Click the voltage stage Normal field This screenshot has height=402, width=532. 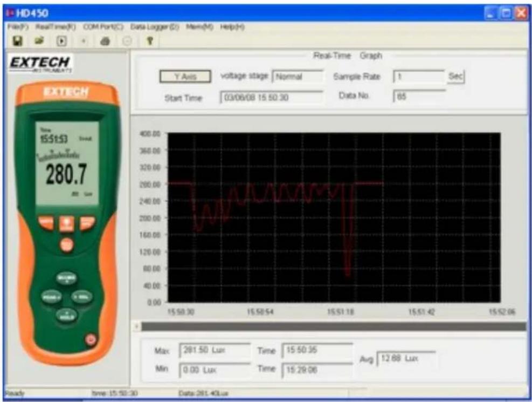298,77
